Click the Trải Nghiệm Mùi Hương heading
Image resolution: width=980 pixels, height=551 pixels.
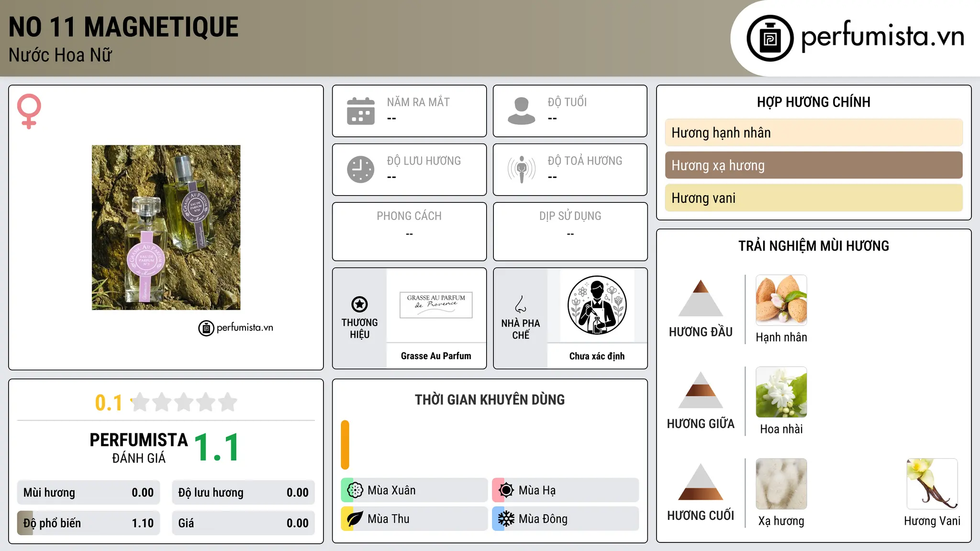[813, 246]
